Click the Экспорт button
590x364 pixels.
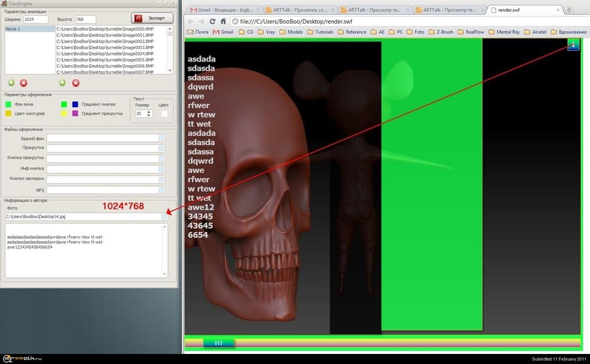(x=152, y=18)
